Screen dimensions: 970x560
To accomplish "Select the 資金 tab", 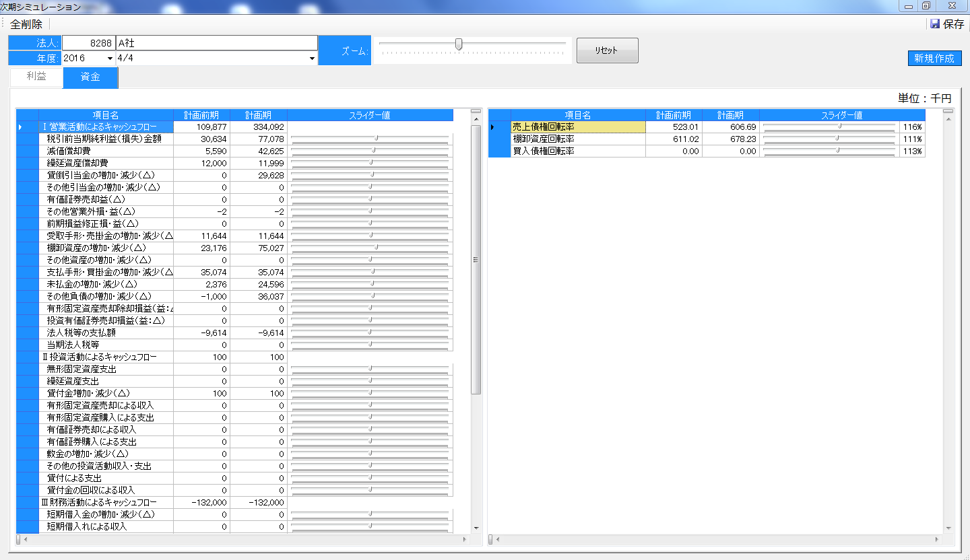I will coord(90,77).
